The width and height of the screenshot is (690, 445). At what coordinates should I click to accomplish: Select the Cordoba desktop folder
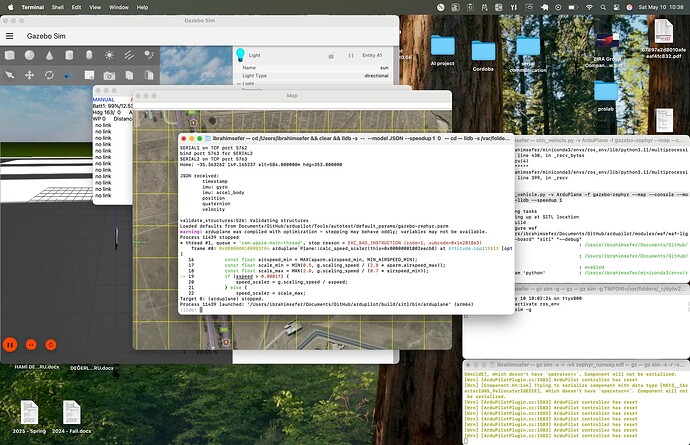483,55
